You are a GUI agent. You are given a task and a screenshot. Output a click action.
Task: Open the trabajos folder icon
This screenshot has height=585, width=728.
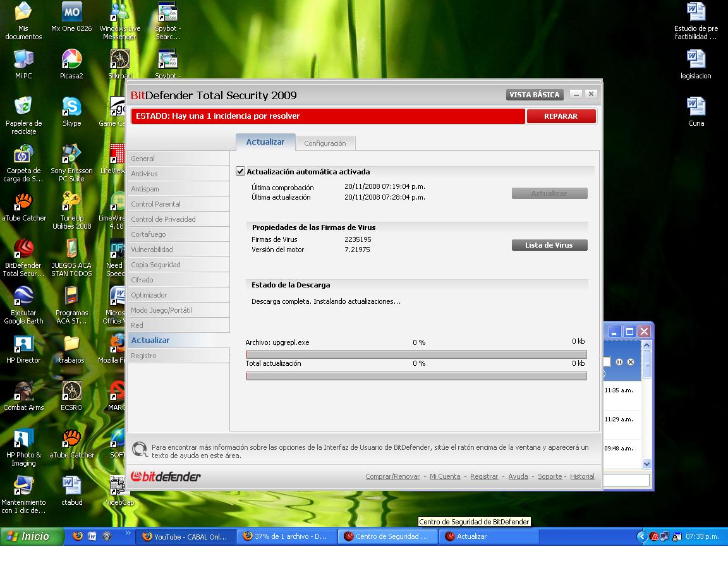[71, 349]
